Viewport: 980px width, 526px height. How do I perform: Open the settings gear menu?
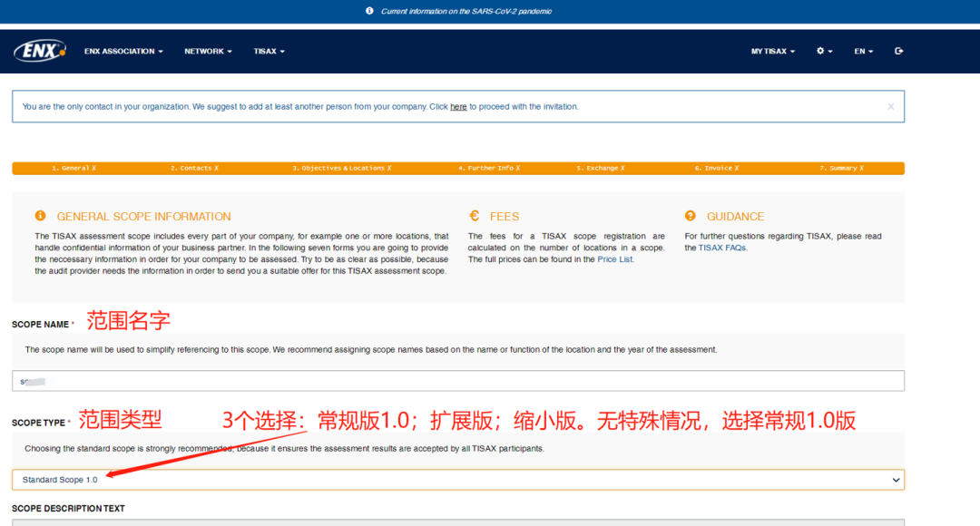(x=824, y=51)
